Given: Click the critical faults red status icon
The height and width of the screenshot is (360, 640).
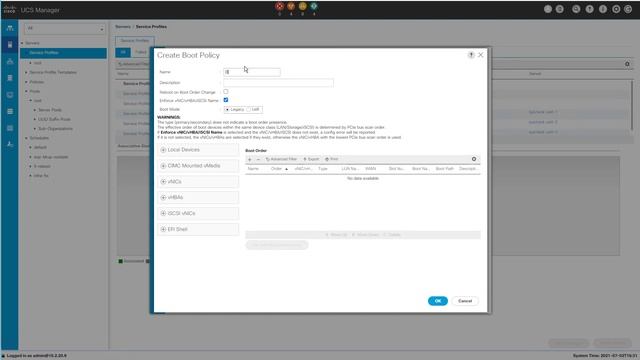Looking at the screenshot, I should (279, 6).
